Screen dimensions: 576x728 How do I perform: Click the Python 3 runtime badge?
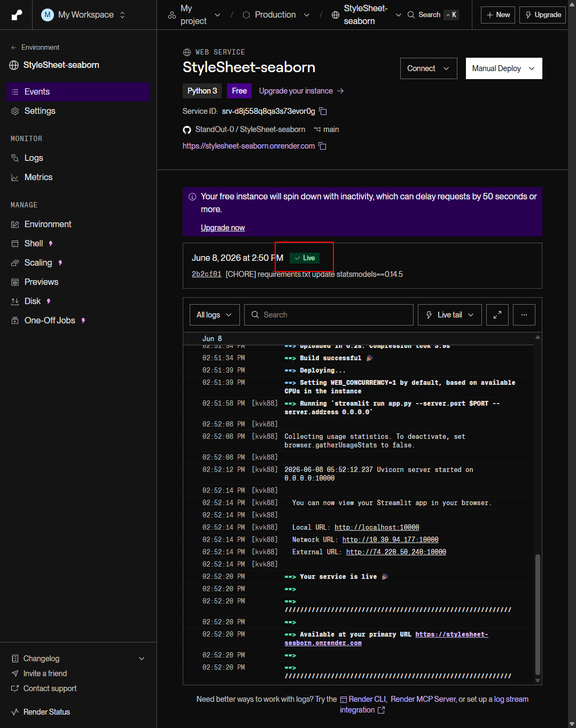(x=202, y=91)
